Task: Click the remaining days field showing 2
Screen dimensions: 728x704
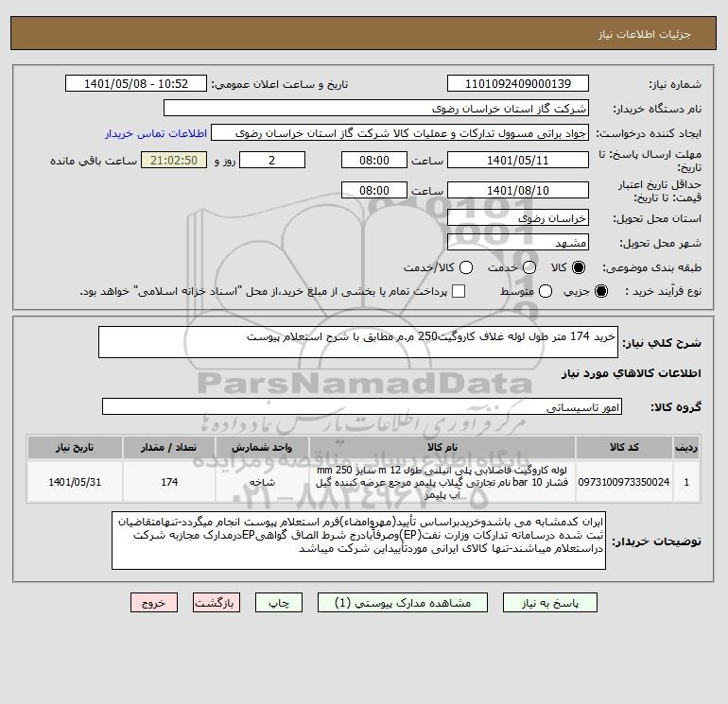Action: [272, 161]
